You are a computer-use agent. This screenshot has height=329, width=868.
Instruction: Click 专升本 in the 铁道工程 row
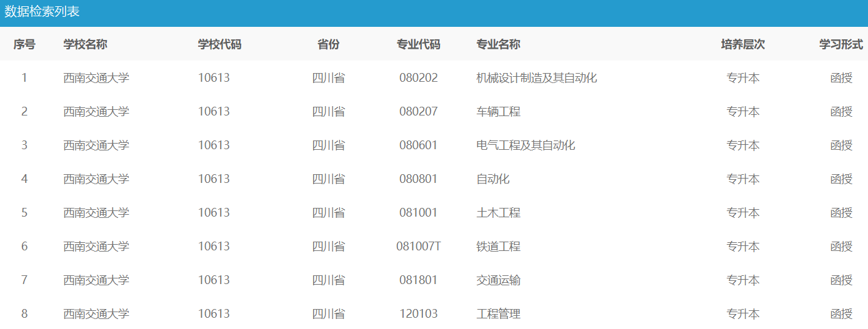743,247
